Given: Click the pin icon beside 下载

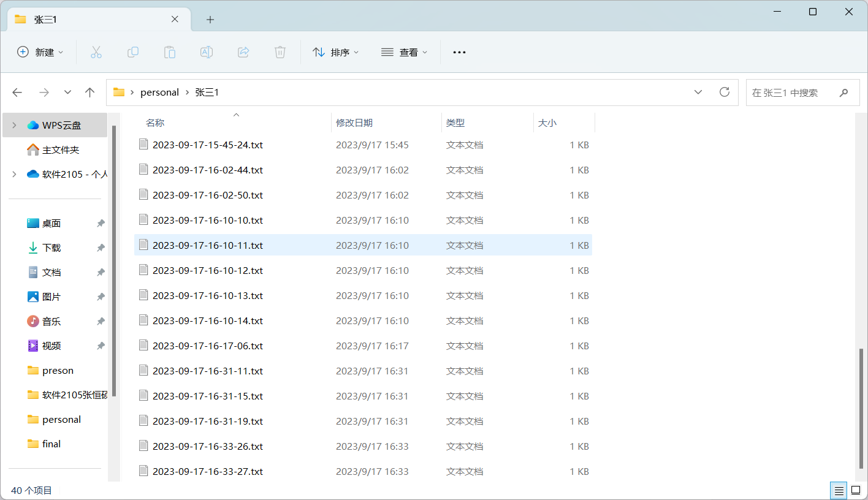Looking at the screenshot, I should [x=101, y=248].
